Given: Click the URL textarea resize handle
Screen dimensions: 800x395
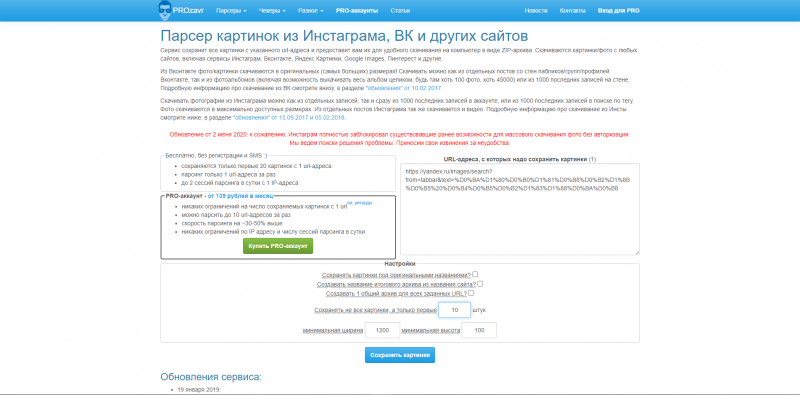Looking at the screenshot, I should coord(636,252).
